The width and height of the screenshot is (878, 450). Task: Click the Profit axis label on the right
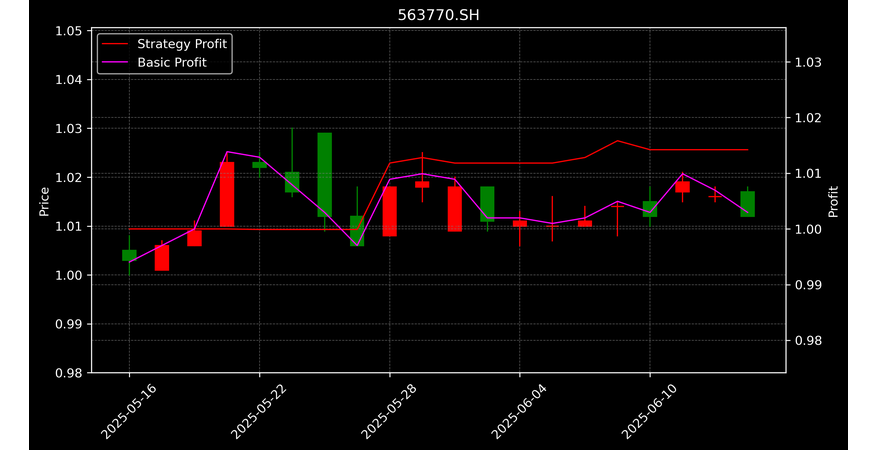pyautogui.click(x=833, y=201)
